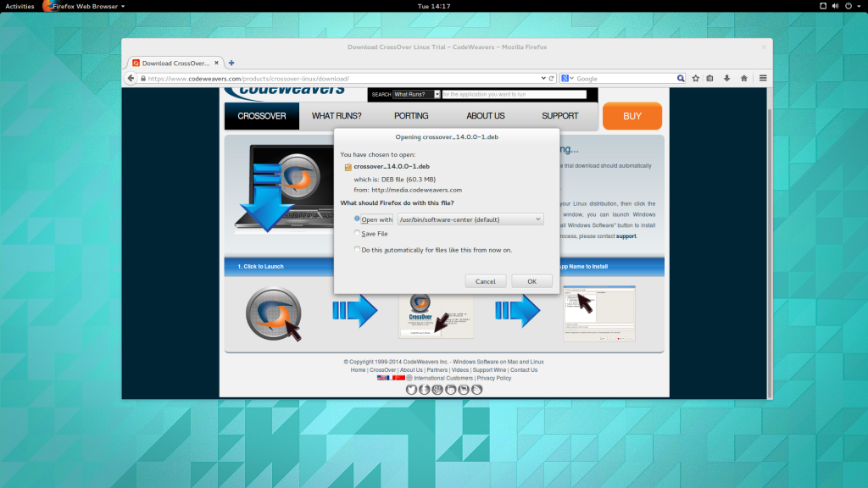The height and width of the screenshot is (488, 868).
Task: Follow the support link in the paragraph
Action: (x=626, y=236)
